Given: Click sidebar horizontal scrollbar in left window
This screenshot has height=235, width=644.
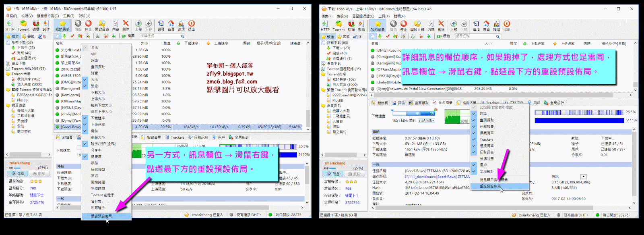Looking at the screenshot, I should 27,154.
